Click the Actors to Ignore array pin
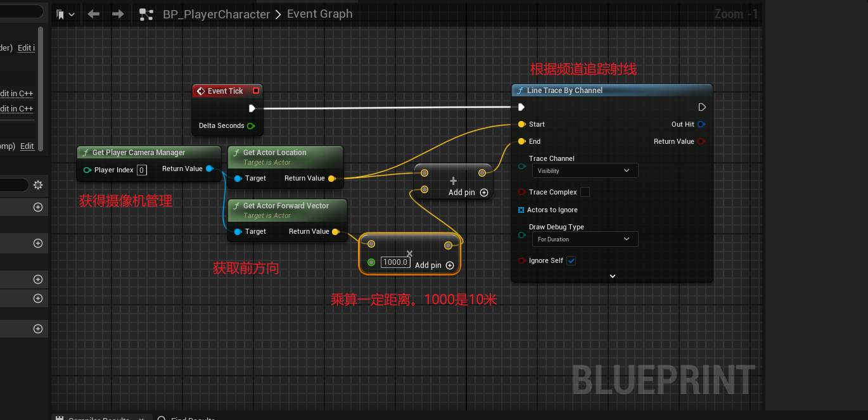Screen dimensions: 868x420 point(521,210)
